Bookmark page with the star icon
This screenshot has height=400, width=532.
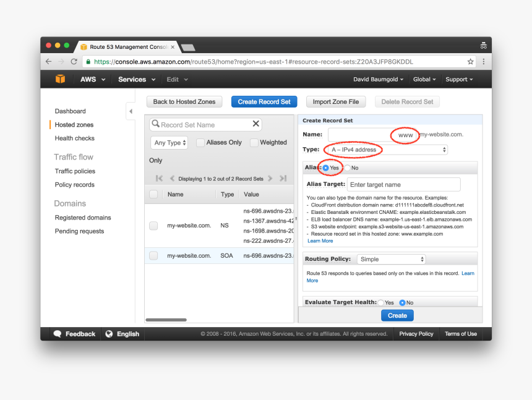tap(470, 62)
